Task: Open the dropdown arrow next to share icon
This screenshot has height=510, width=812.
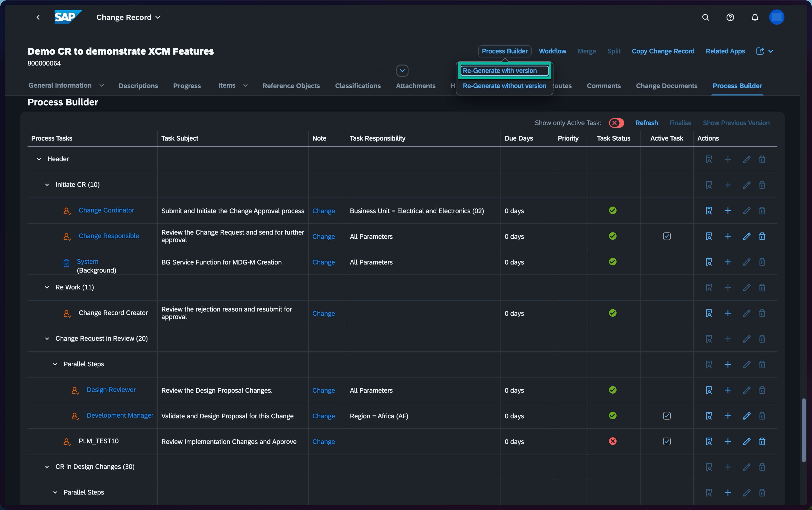Action: (x=770, y=51)
